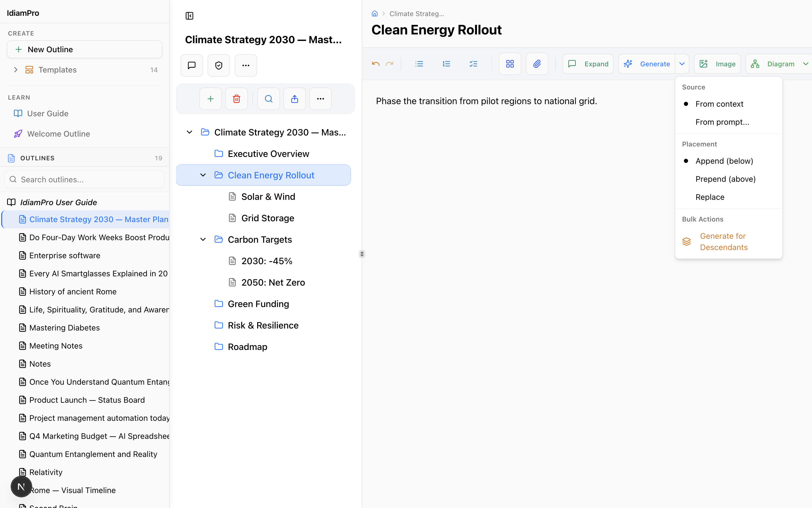Collapse the sidebar panel icon

[x=189, y=16]
